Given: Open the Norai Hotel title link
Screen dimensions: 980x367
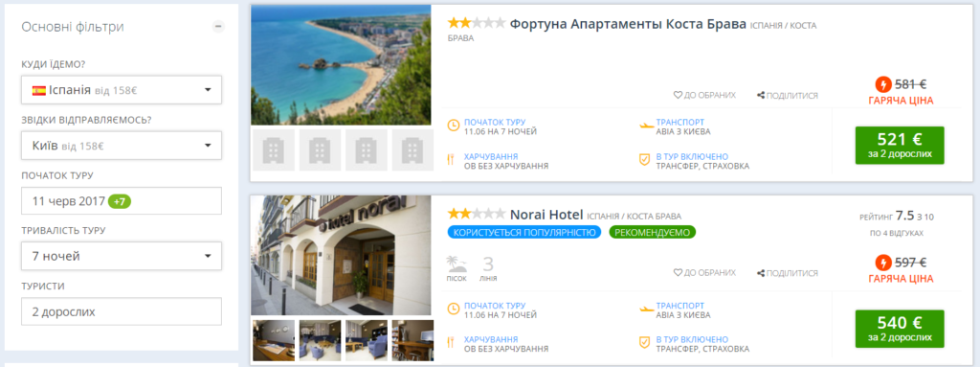Looking at the screenshot, I should 546,215.
